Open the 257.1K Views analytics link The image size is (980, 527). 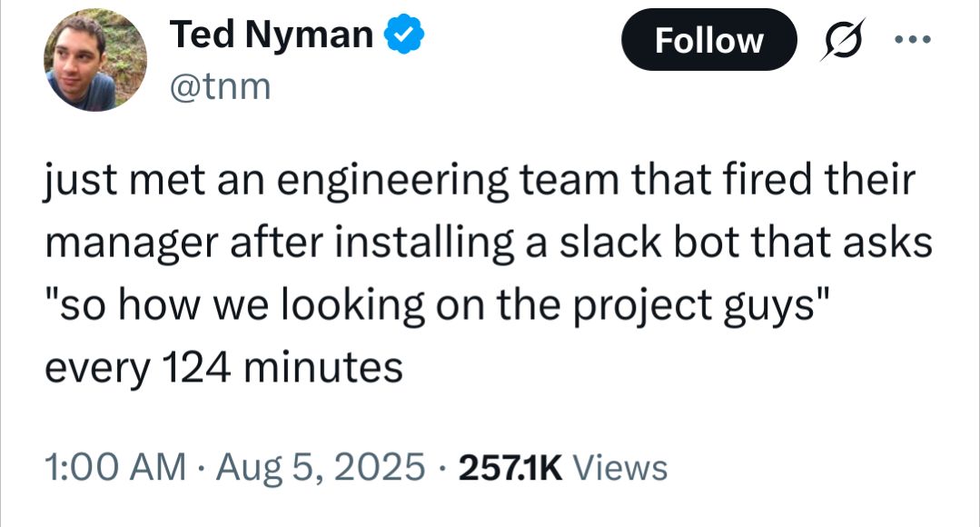pos(562,467)
